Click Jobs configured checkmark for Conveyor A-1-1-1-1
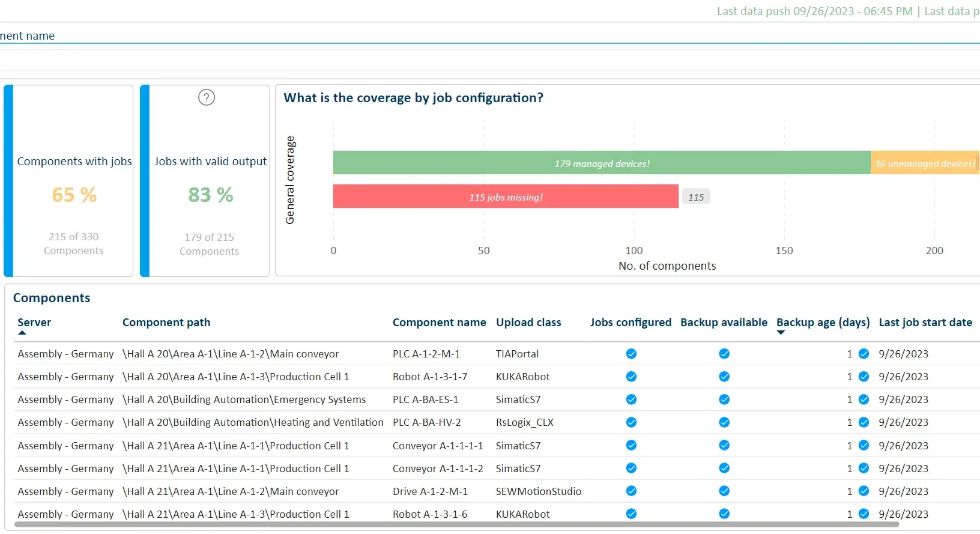Screen dimensions: 980x534 pyautogui.click(x=631, y=445)
